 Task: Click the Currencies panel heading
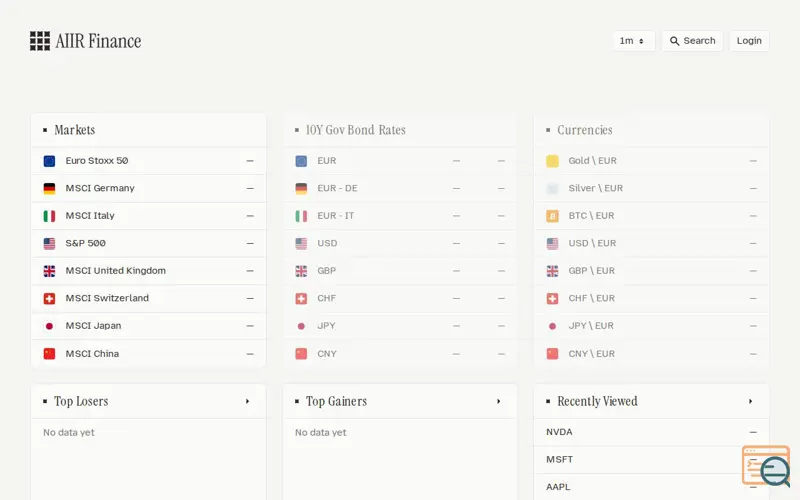coord(585,130)
